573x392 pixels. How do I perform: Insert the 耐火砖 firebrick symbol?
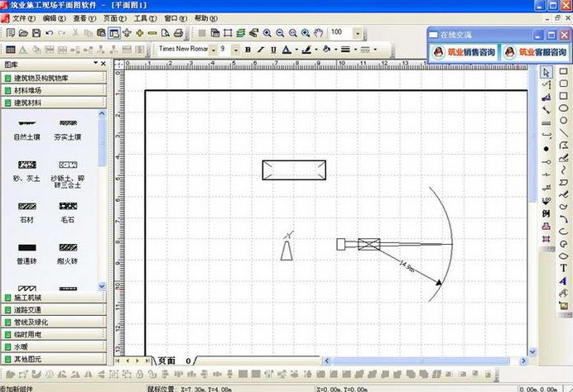68,254
